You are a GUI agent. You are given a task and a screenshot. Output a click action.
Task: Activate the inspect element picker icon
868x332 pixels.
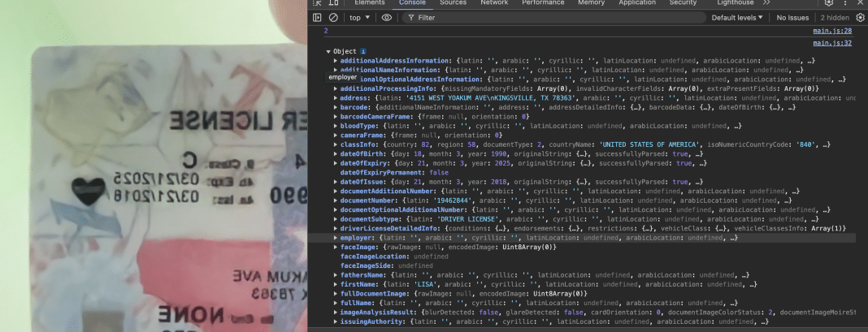click(x=317, y=2)
